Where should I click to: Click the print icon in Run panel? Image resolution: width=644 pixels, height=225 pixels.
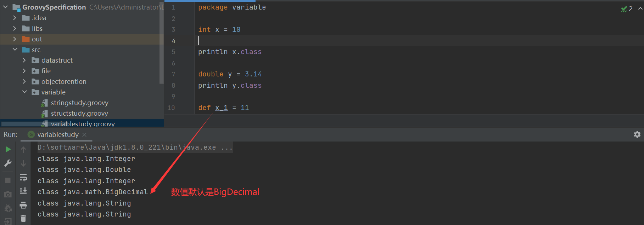pos(23,205)
